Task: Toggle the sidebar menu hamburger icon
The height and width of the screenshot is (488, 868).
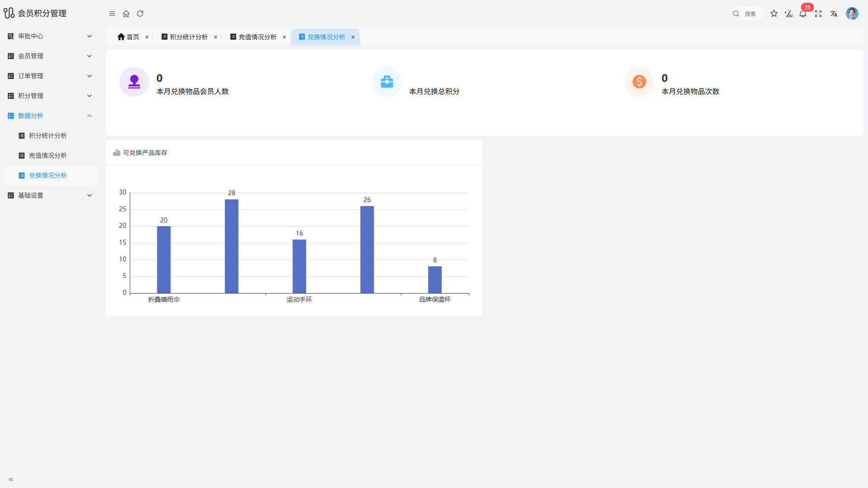Action: click(112, 14)
